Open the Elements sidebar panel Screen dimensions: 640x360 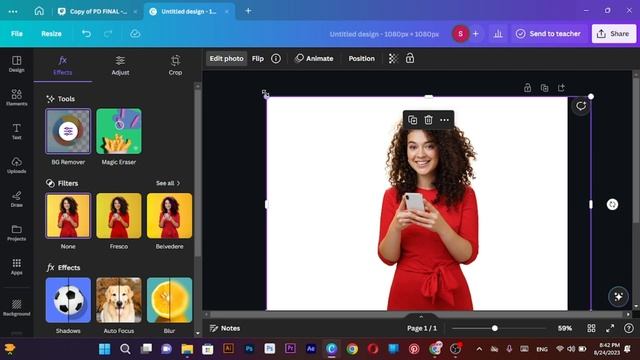[16, 98]
